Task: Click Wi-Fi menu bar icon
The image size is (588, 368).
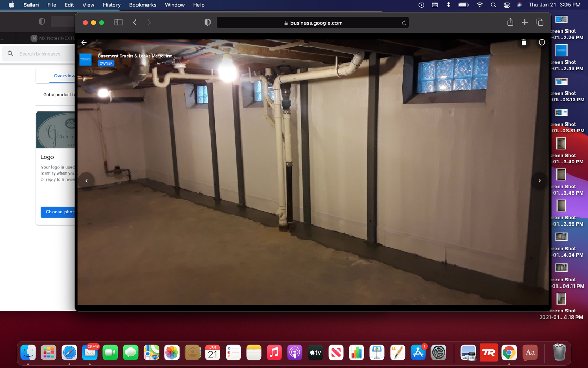Action: [480, 5]
